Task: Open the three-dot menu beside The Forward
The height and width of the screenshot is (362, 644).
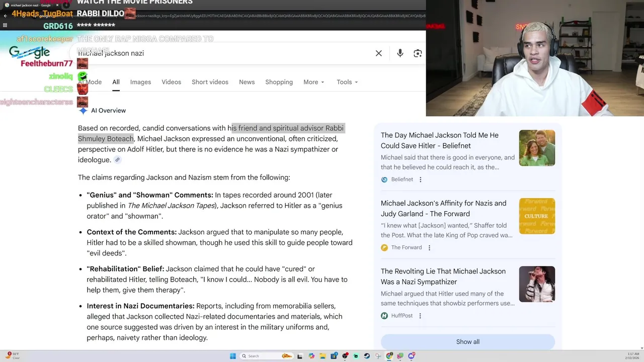Action: [429, 247]
